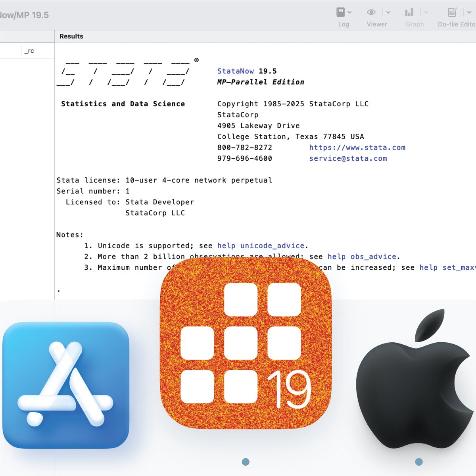Open the help set_maxvar link
This screenshot has height=476, width=476.
[x=448, y=267]
